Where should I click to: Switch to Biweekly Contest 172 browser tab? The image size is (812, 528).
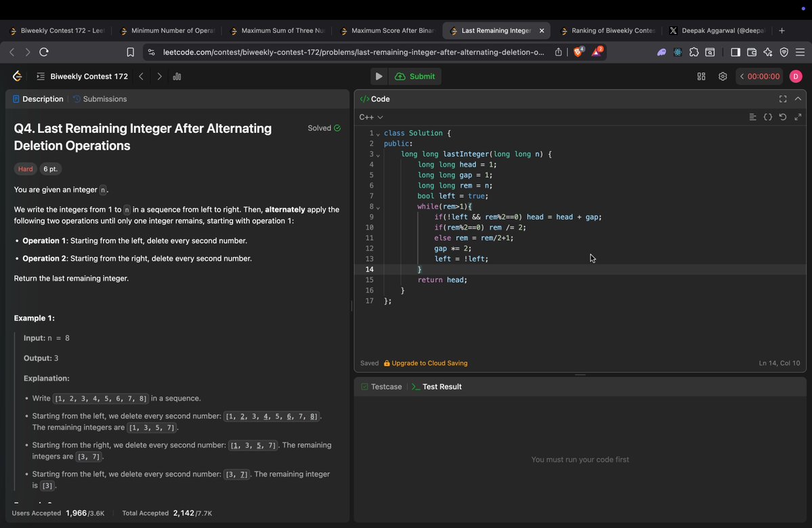tap(57, 31)
